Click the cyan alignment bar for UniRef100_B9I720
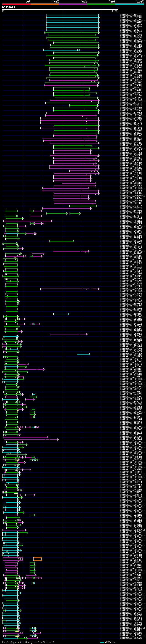146x644 pixels. tap(73, 15)
